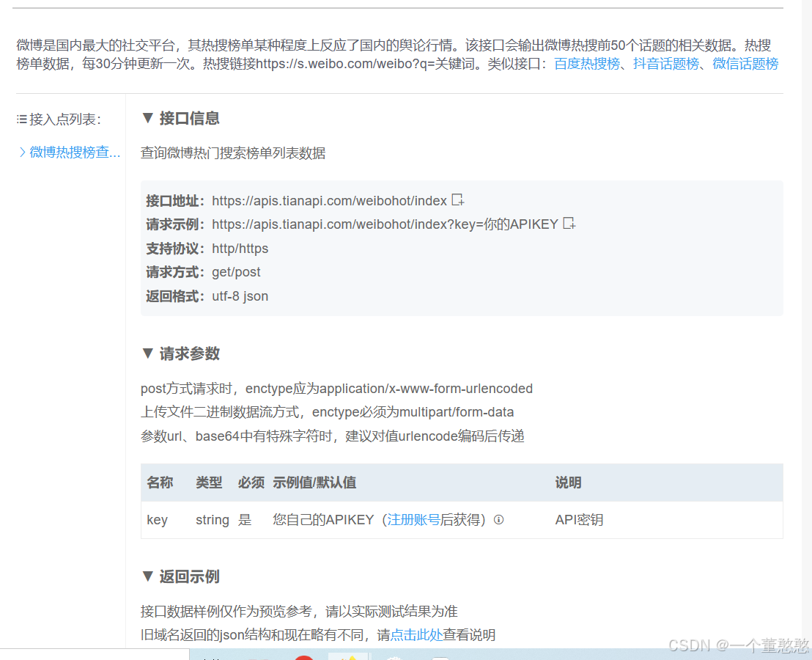812x660 pixels.
Task: Open the 百度热搜榜 link
Action: tap(587, 64)
